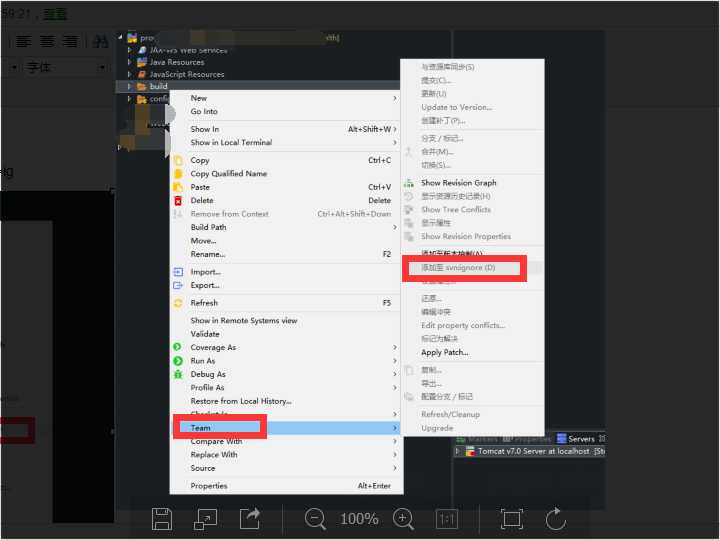This screenshot has height=540, width=720.
Task: Choose Move... in the context menu
Action: click(203, 241)
